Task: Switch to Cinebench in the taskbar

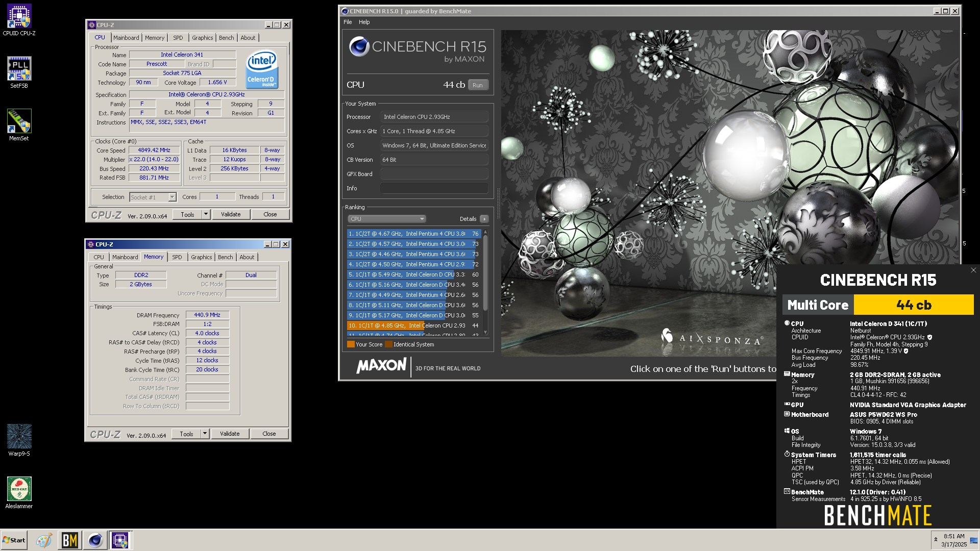Action: click(95, 540)
